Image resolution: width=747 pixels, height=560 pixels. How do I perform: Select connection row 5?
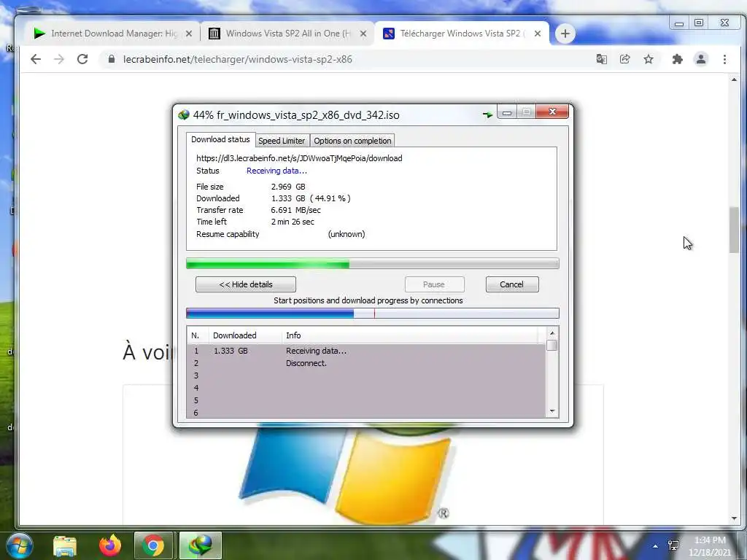(366, 400)
